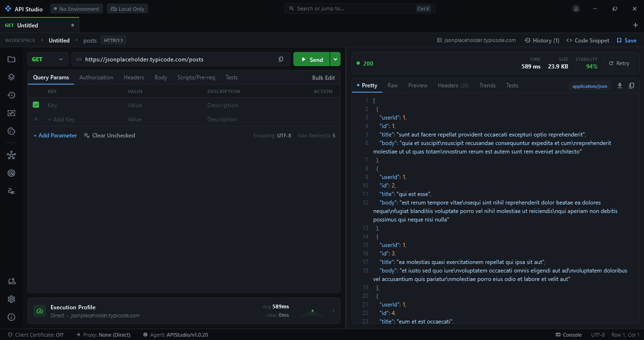Open the response Preview tab
Screen dimensions: 644x340
pyautogui.click(x=418, y=85)
